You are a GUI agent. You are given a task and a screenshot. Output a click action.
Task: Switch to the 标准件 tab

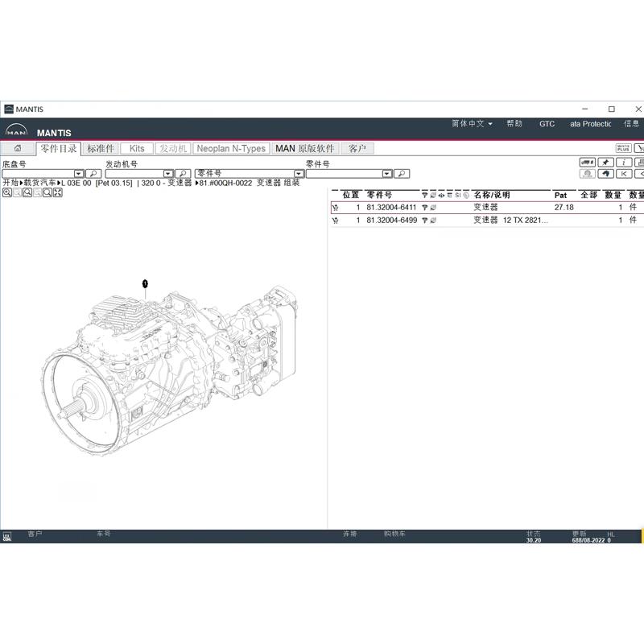pos(101,148)
